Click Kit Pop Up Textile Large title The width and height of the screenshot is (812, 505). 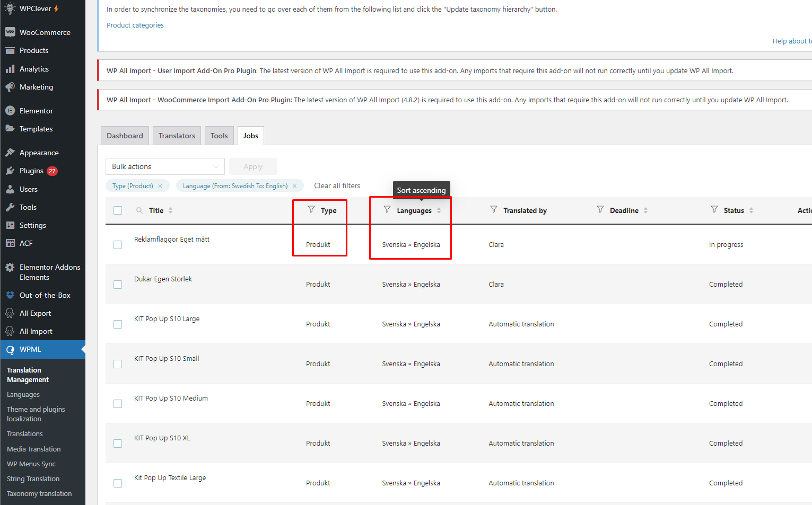pyautogui.click(x=170, y=477)
